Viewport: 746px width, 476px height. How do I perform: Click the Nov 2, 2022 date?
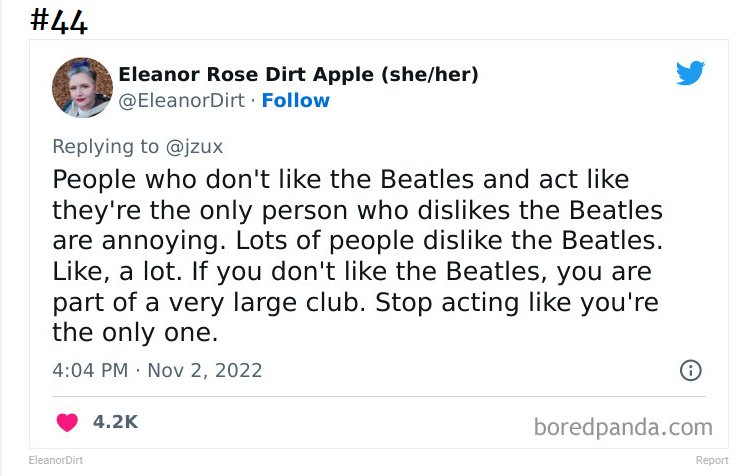point(205,370)
